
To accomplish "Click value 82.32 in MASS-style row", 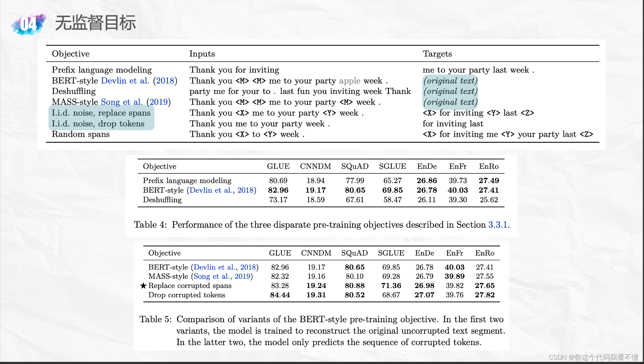I will point(280,276).
